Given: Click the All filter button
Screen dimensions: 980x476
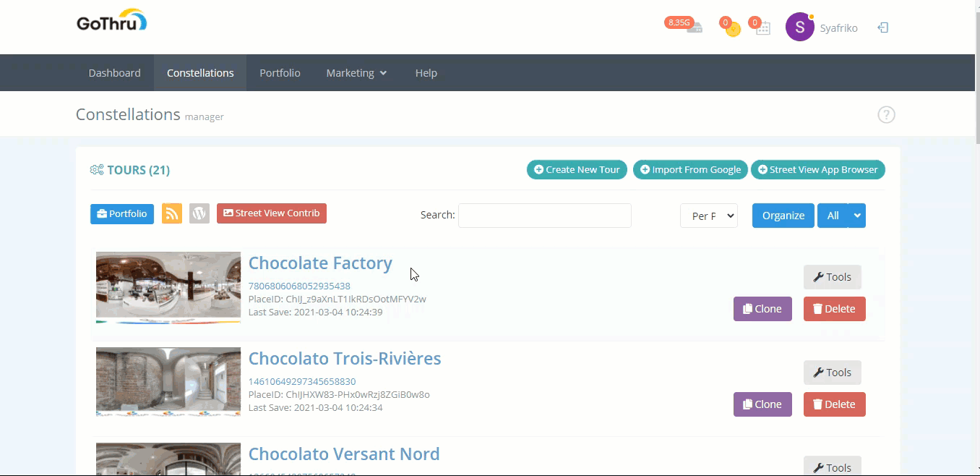Looking at the screenshot, I should click(x=833, y=216).
